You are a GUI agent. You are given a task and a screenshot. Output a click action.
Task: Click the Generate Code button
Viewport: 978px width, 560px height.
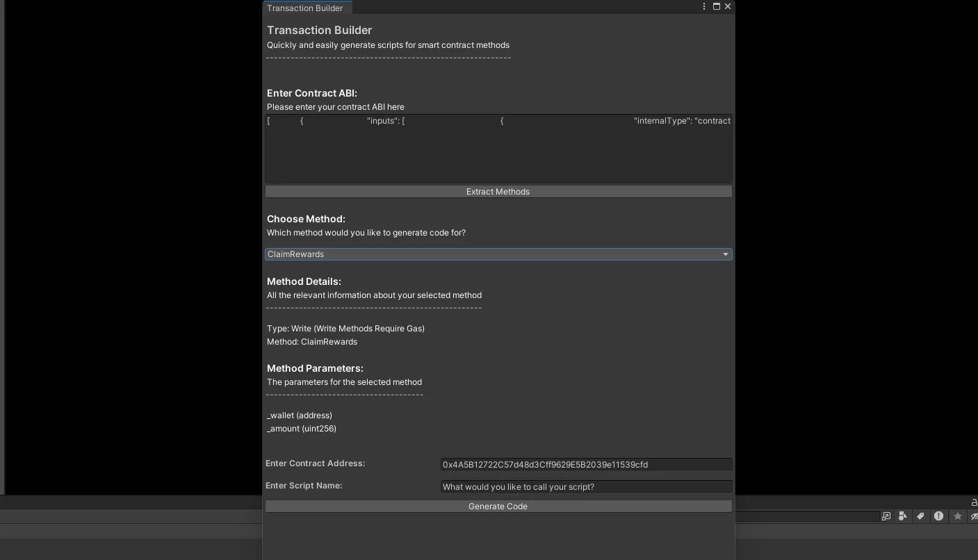(x=498, y=506)
